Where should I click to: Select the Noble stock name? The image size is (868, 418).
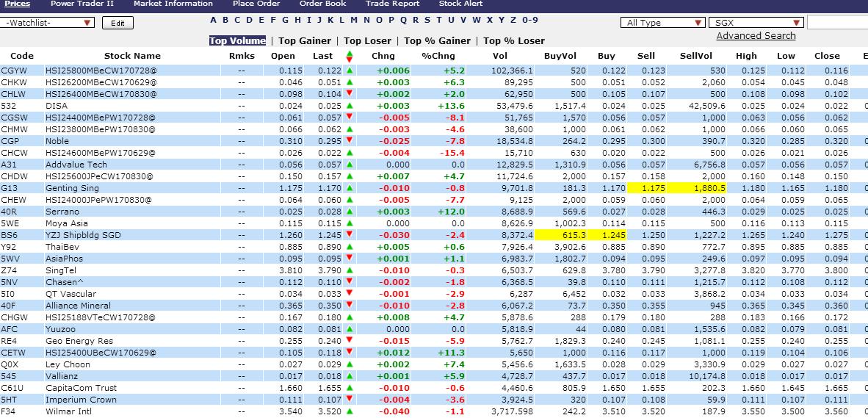pos(57,140)
